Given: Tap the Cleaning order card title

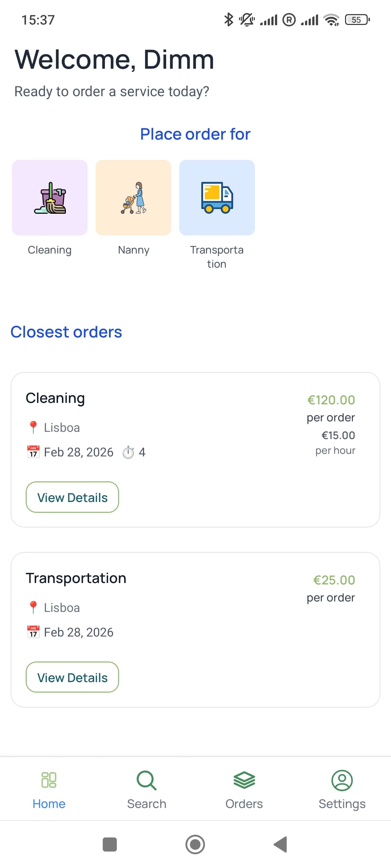Looking at the screenshot, I should pyautogui.click(x=55, y=398).
